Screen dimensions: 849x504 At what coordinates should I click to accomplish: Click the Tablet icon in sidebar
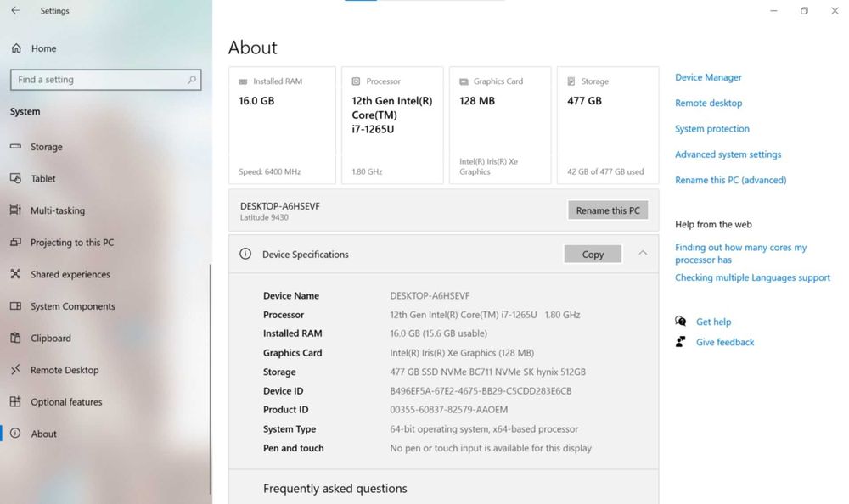pyautogui.click(x=15, y=178)
